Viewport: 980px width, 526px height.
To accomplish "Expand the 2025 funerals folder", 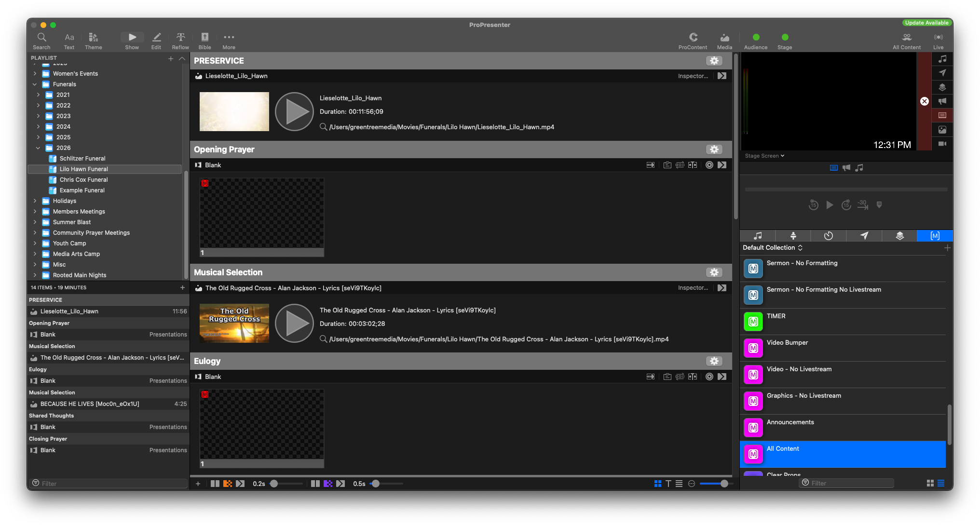I will tap(39, 137).
